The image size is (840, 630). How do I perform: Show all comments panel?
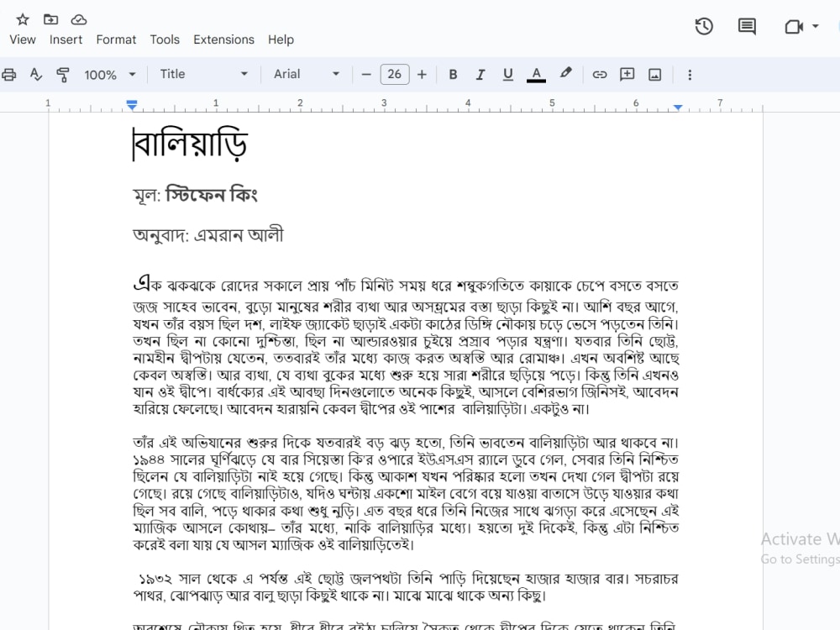pyautogui.click(x=747, y=26)
